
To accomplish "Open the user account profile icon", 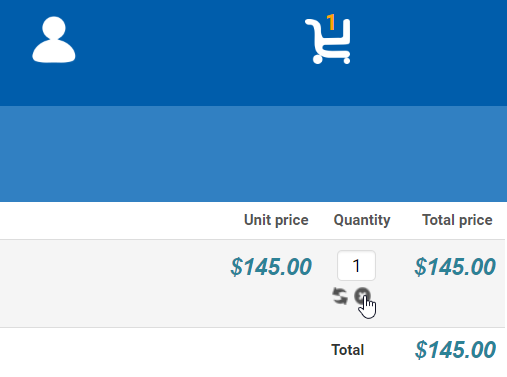I will pyautogui.click(x=54, y=39).
